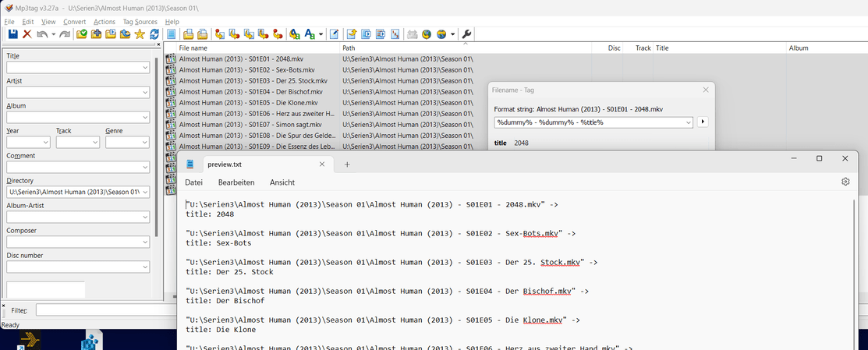Sort by the Path column header
The width and height of the screenshot is (868, 350).
click(466, 48)
